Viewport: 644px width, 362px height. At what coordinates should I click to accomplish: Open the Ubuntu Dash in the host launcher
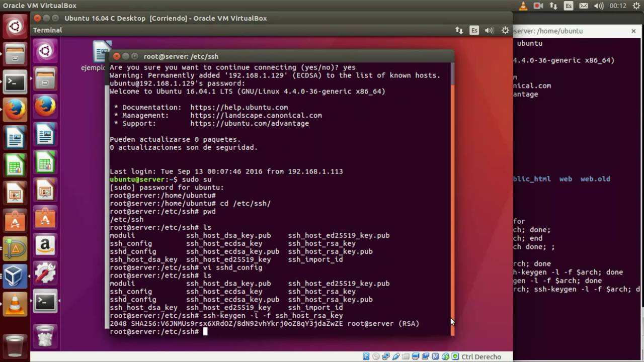click(15, 26)
